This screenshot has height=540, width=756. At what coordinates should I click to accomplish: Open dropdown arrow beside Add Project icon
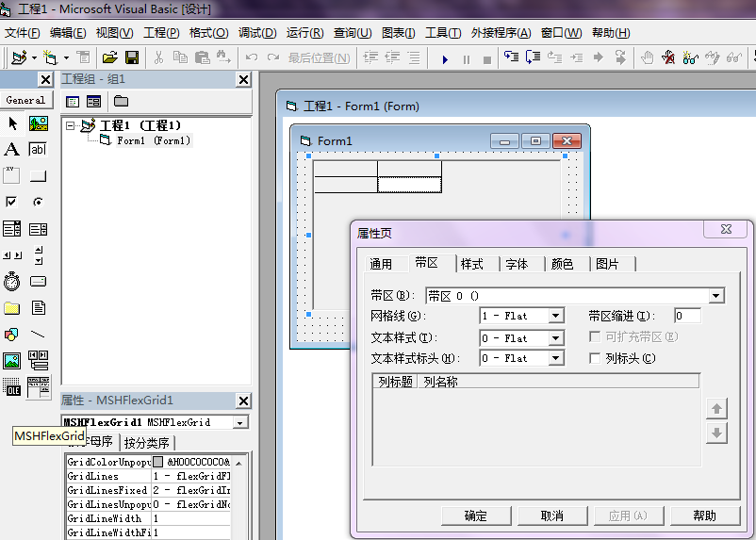34,57
